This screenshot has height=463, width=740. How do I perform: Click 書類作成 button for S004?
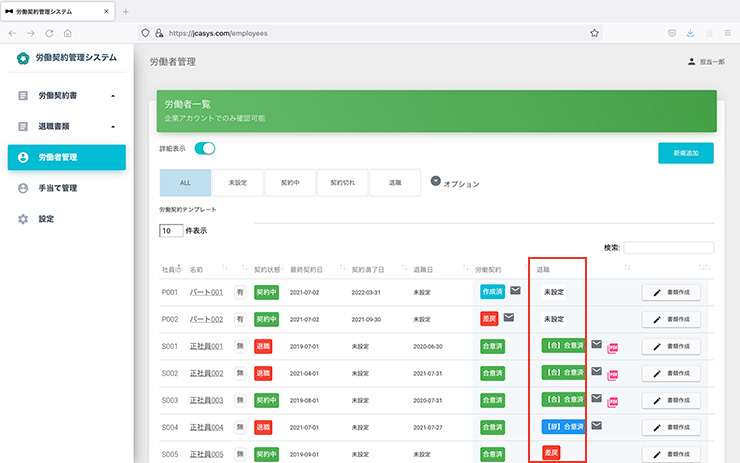point(671,428)
